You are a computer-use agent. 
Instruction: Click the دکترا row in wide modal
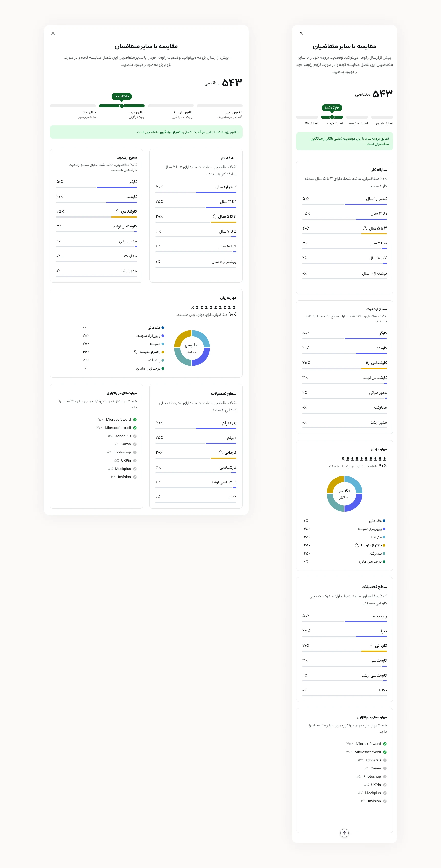point(196,499)
